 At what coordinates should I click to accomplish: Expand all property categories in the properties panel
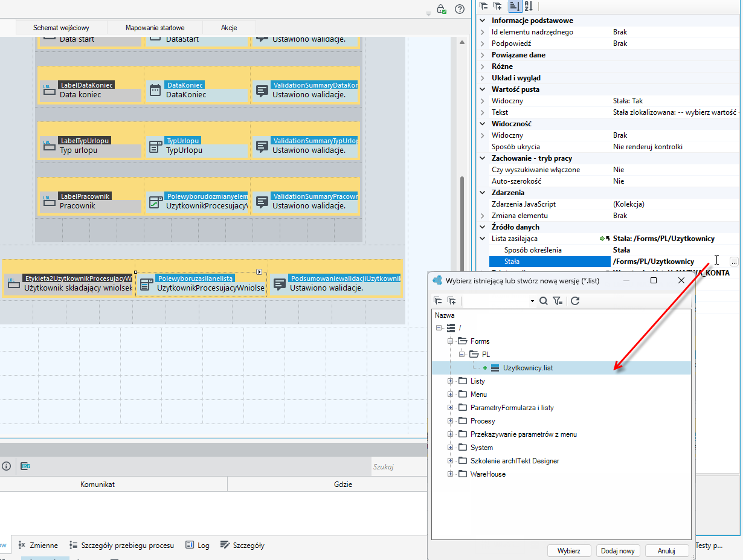point(497,6)
